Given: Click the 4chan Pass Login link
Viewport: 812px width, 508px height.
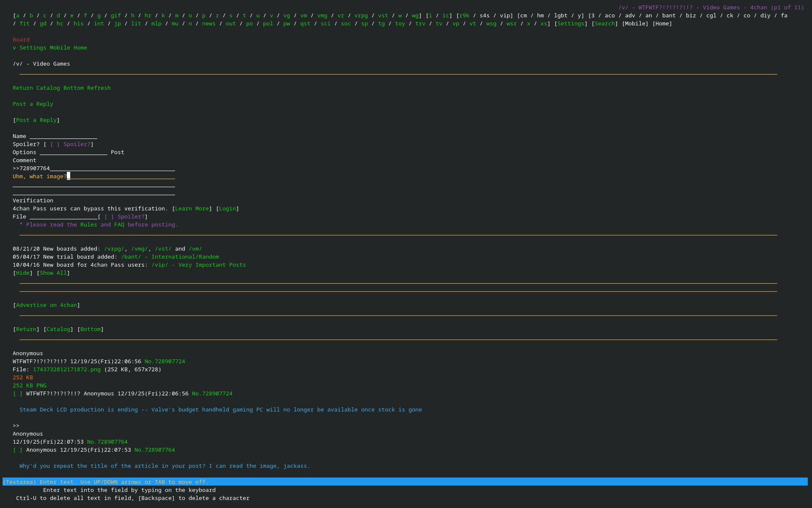Looking at the screenshot, I should coord(228,209).
